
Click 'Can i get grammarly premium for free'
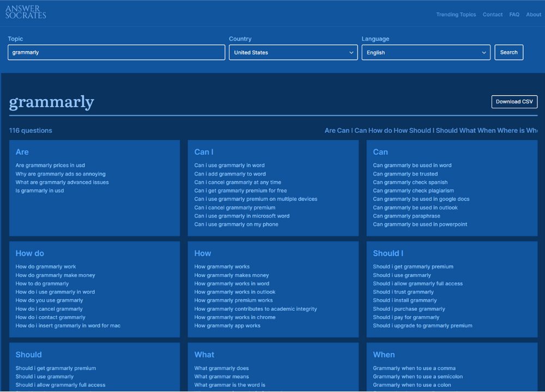coord(240,191)
